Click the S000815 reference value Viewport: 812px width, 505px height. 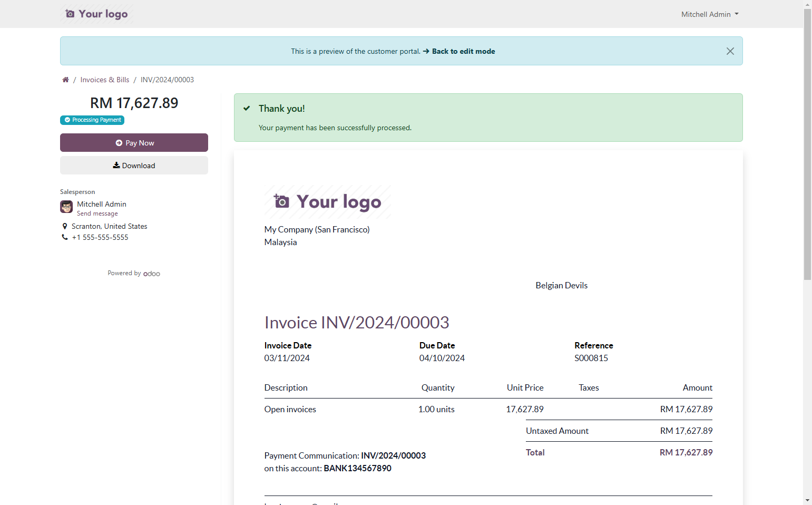point(591,358)
